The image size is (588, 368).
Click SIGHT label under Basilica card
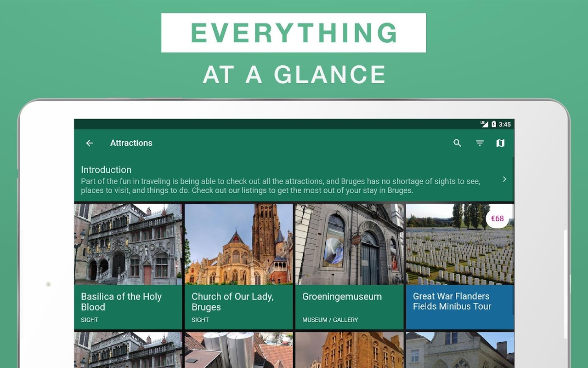(90, 320)
